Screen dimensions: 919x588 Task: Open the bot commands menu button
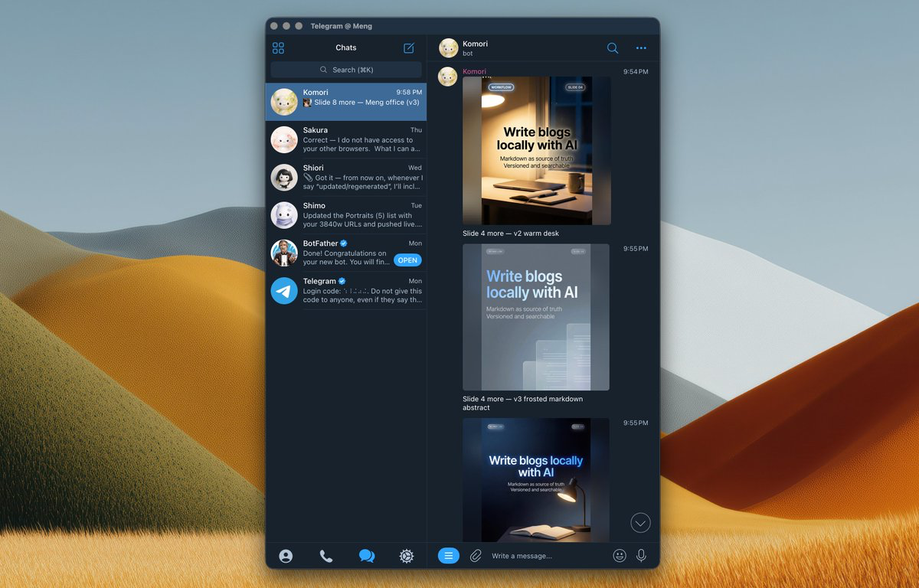point(449,556)
